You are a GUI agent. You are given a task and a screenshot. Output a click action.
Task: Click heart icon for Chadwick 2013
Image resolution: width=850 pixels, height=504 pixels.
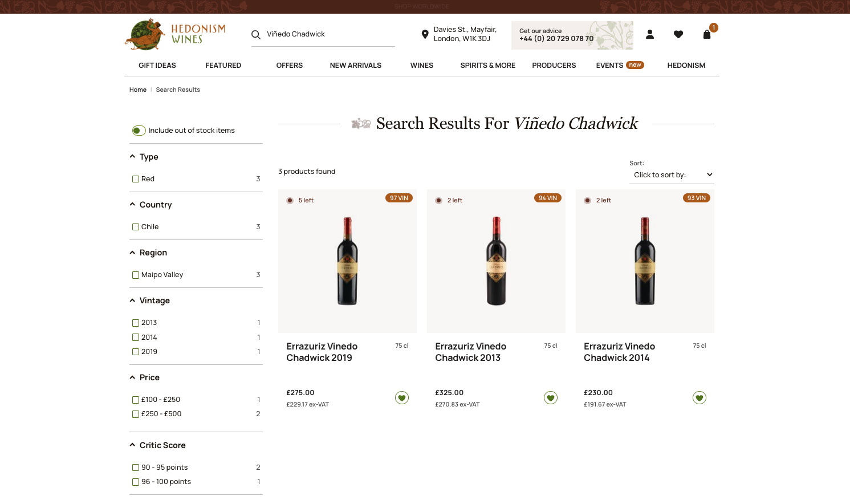550,398
